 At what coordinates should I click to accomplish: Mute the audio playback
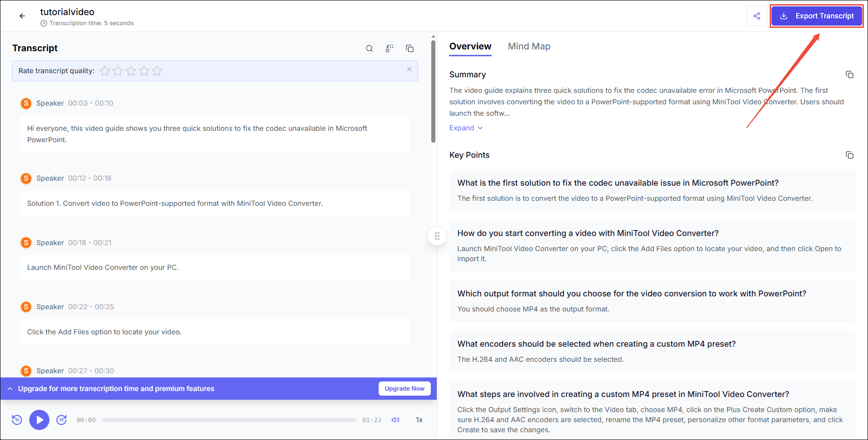coord(395,419)
